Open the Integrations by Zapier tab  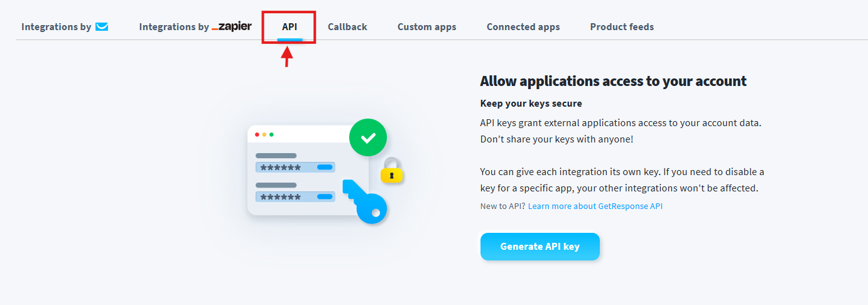point(195,27)
